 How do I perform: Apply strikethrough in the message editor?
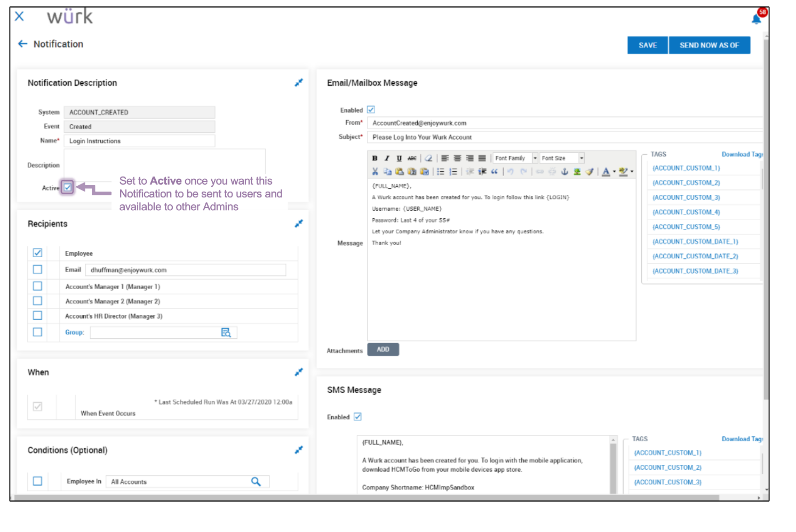pyautogui.click(x=412, y=158)
